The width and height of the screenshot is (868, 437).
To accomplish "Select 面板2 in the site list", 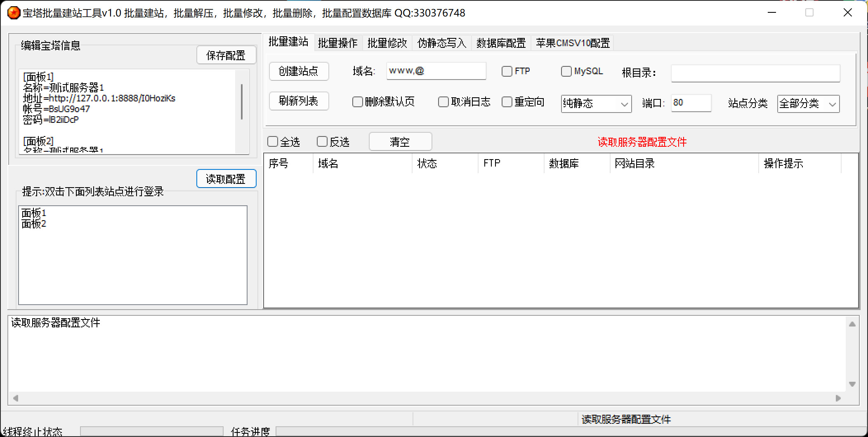I will pyautogui.click(x=34, y=223).
